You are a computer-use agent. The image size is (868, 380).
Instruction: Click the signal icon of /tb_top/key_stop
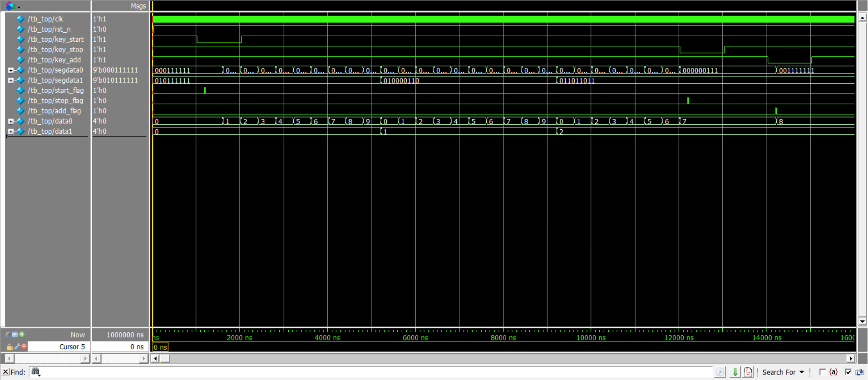pos(20,49)
